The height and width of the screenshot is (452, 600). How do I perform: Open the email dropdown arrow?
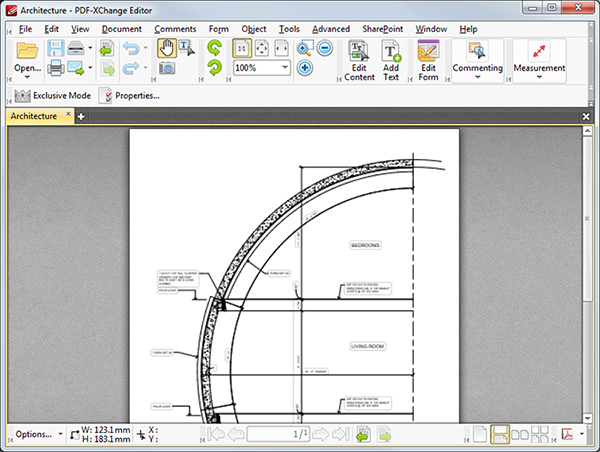(x=90, y=68)
